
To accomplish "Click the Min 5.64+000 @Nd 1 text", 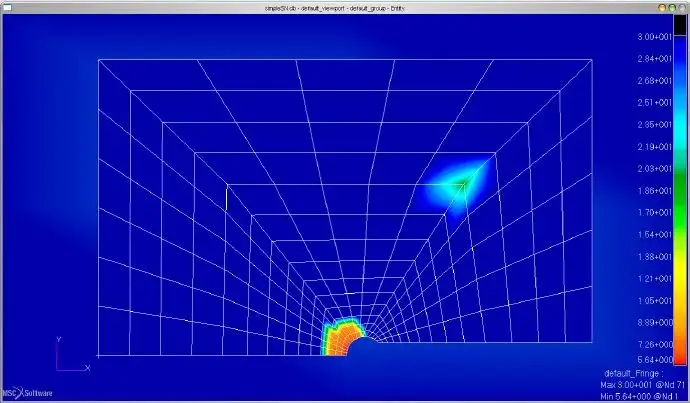I will (x=638, y=397).
